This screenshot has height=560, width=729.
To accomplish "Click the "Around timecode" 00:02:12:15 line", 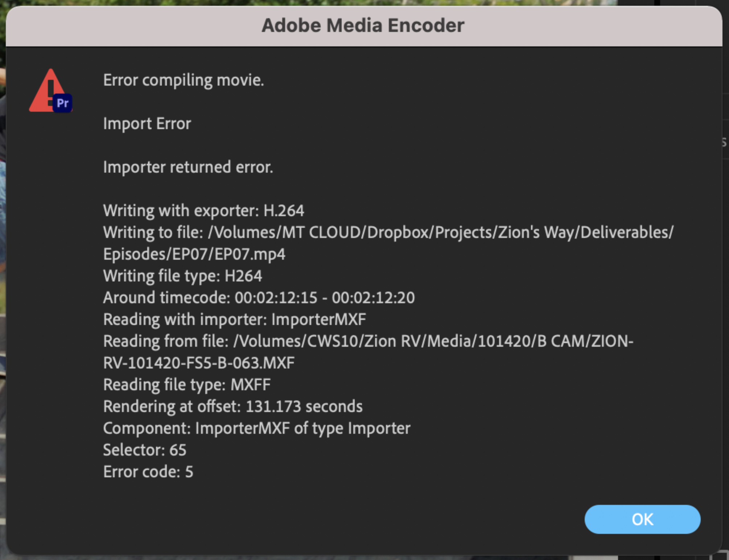I will (259, 298).
